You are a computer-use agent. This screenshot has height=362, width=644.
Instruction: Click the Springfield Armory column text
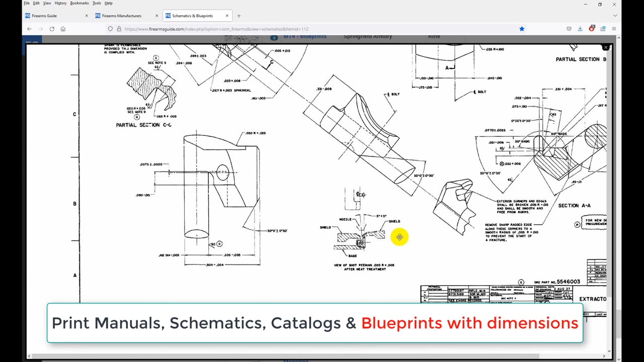point(368,37)
